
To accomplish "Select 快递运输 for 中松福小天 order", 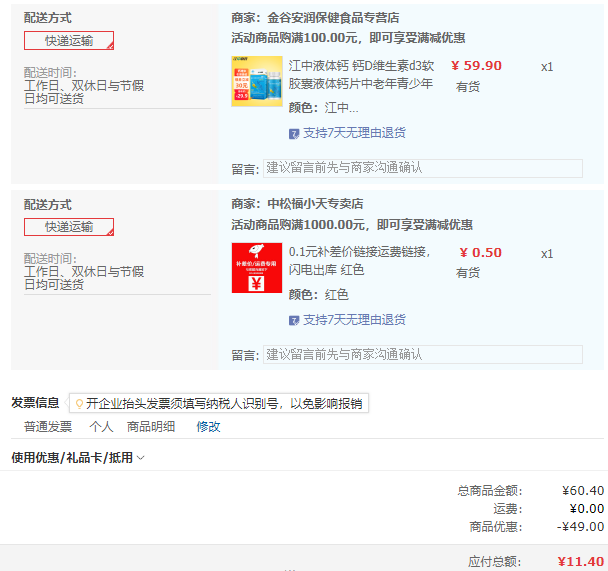I will [69, 227].
